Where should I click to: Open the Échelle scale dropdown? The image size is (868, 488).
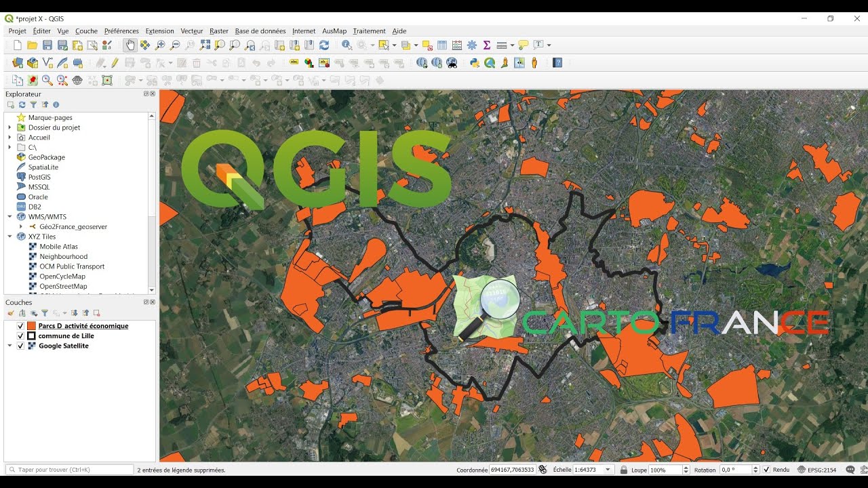click(x=608, y=470)
